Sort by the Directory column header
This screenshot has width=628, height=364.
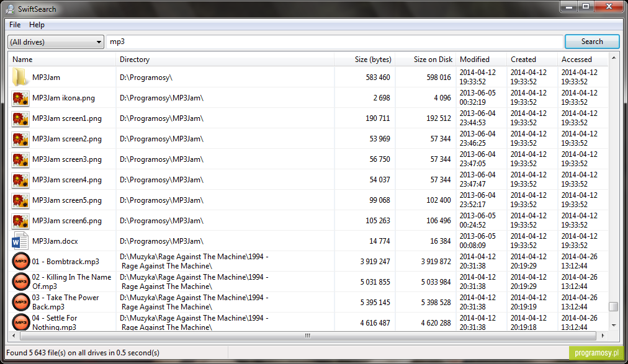pyautogui.click(x=225, y=59)
